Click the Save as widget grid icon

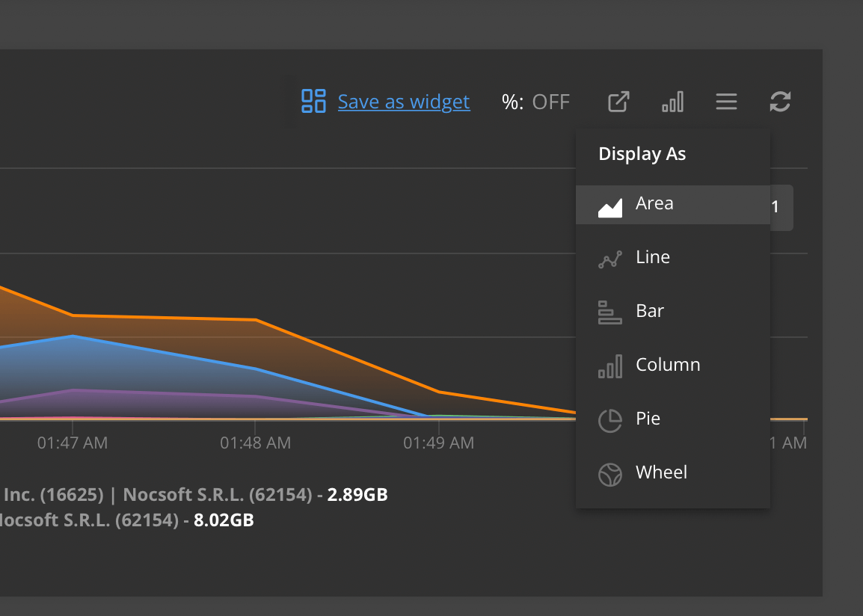click(x=313, y=101)
